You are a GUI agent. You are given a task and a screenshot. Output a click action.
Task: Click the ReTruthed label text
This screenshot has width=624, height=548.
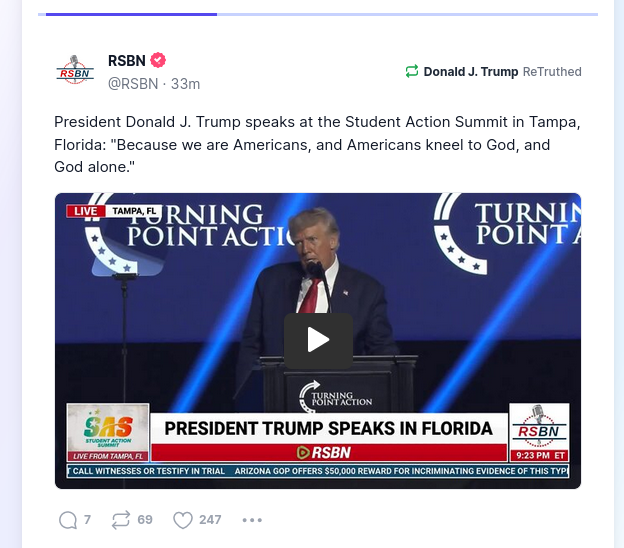(x=552, y=72)
